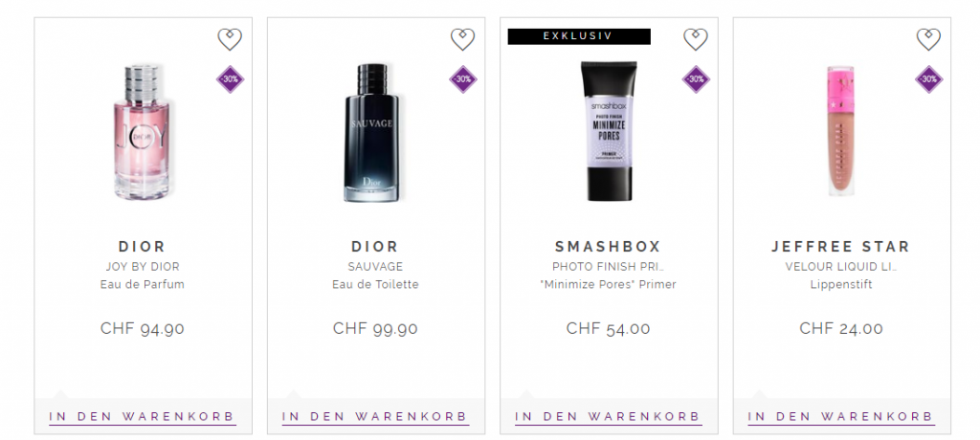Select the Sauvage Eau de Toilette title
Viewport: 980px width, 440px height.
(375, 275)
